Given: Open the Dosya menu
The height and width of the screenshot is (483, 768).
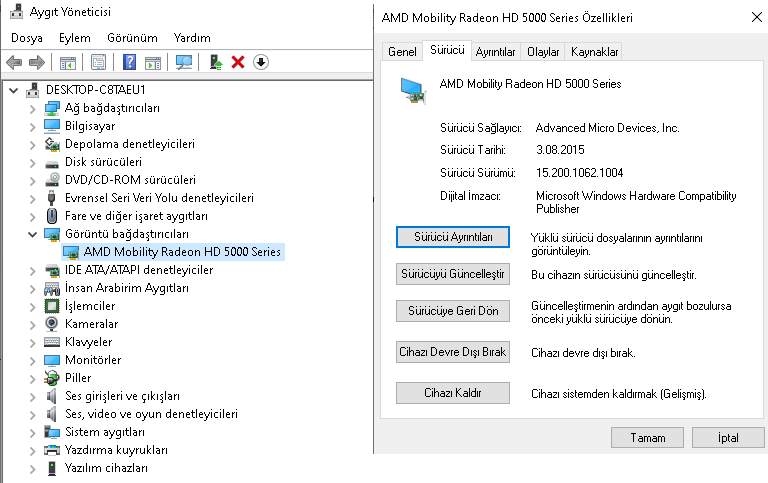Looking at the screenshot, I should point(26,38).
